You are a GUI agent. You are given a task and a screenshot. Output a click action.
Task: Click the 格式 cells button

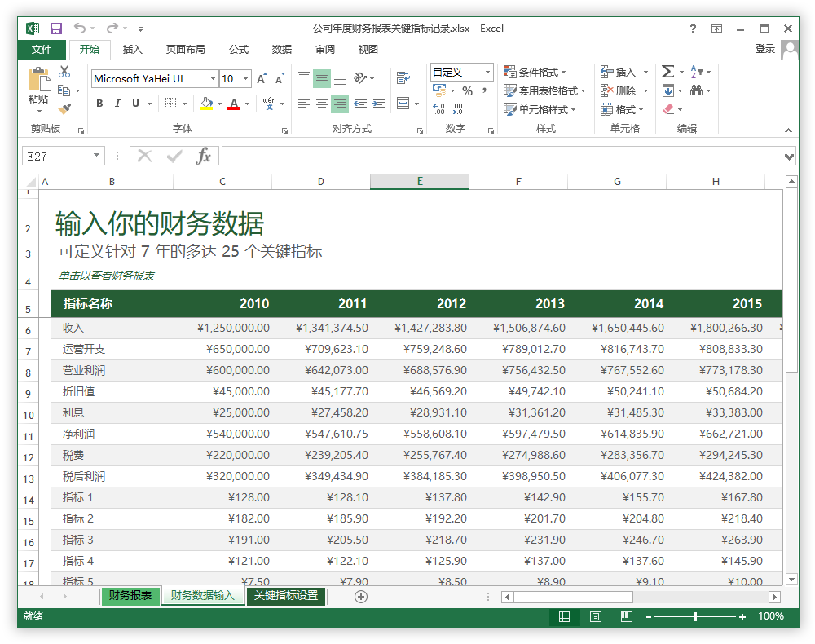coord(622,109)
